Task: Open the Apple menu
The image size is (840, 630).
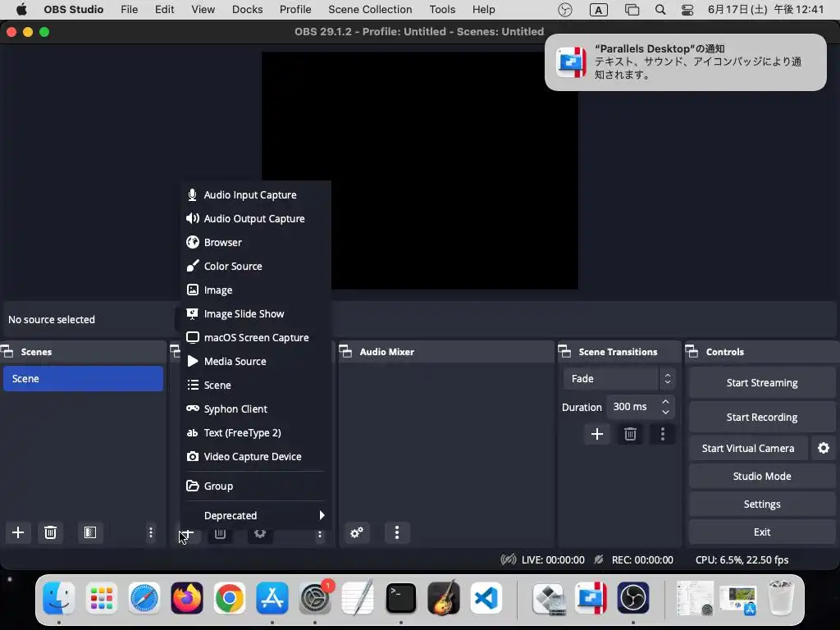Action: click(21, 10)
